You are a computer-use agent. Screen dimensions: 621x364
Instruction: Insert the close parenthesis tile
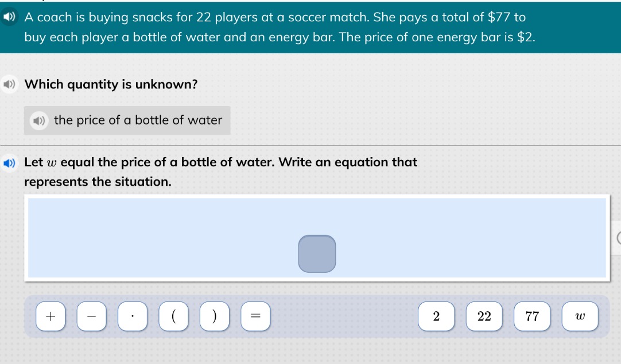[x=215, y=316]
